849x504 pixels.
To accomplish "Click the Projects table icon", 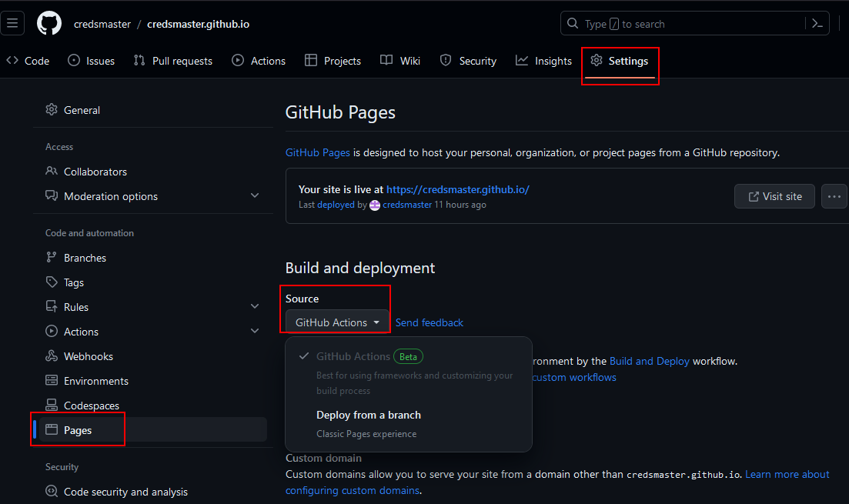I will (x=311, y=61).
